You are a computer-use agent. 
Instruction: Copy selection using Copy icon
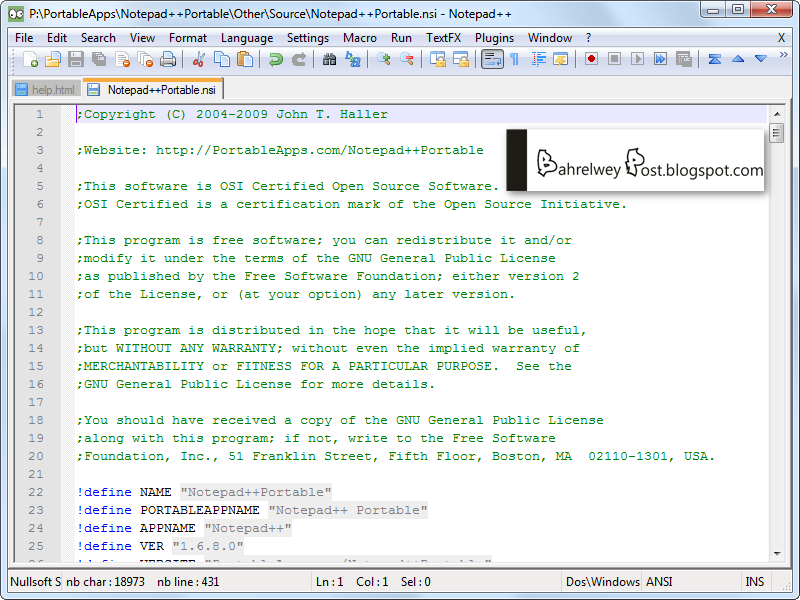(x=221, y=60)
